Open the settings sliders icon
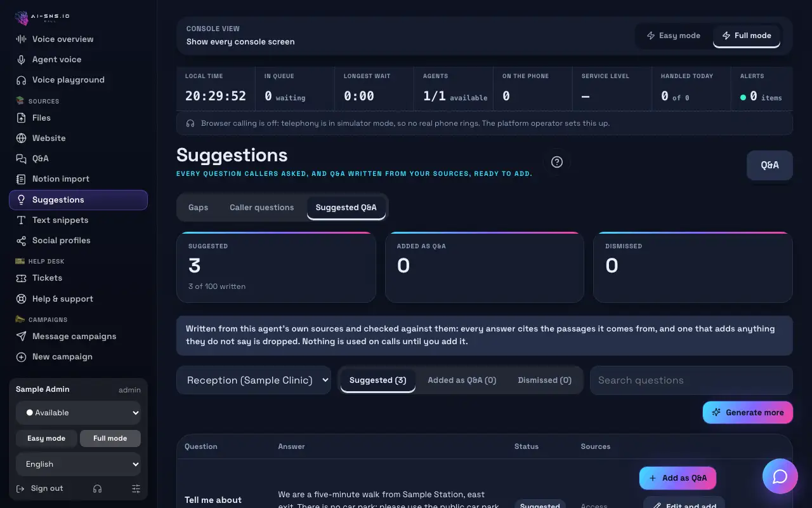Image resolution: width=812 pixels, height=508 pixels. coord(136,488)
